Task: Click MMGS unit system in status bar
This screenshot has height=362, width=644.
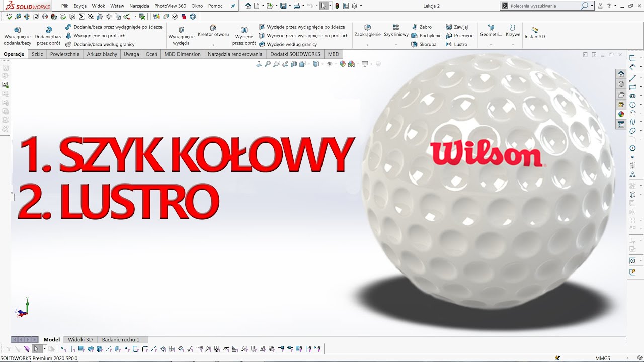Action: [603, 358]
